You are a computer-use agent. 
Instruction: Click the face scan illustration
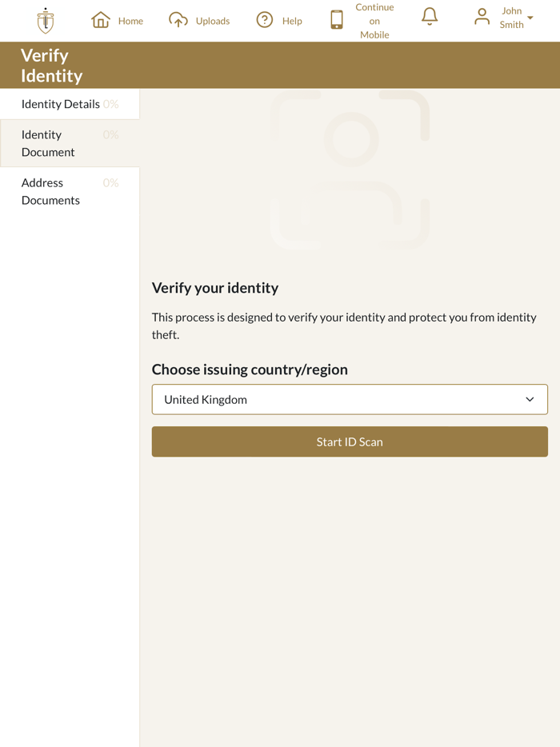point(350,170)
